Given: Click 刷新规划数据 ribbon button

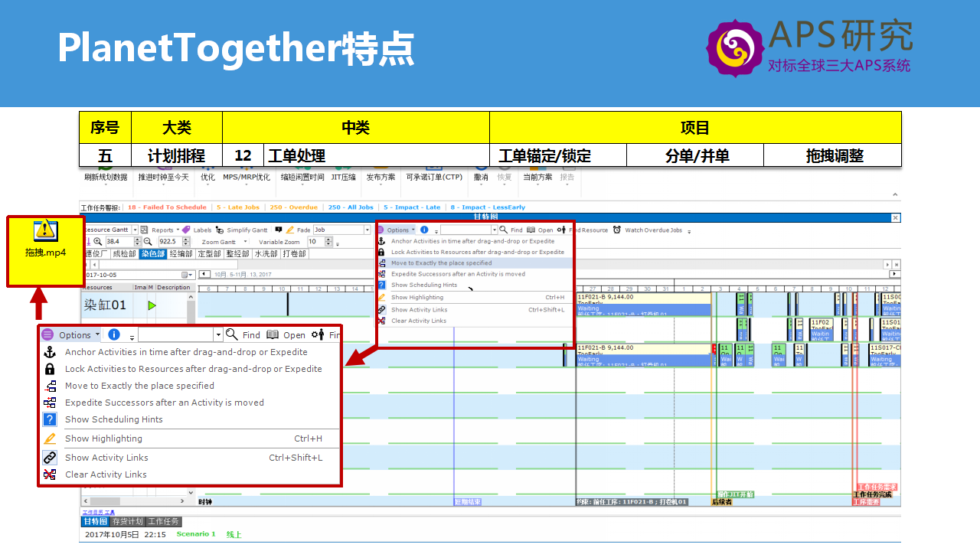Looking at the screenshot, I should coord(105,178).
